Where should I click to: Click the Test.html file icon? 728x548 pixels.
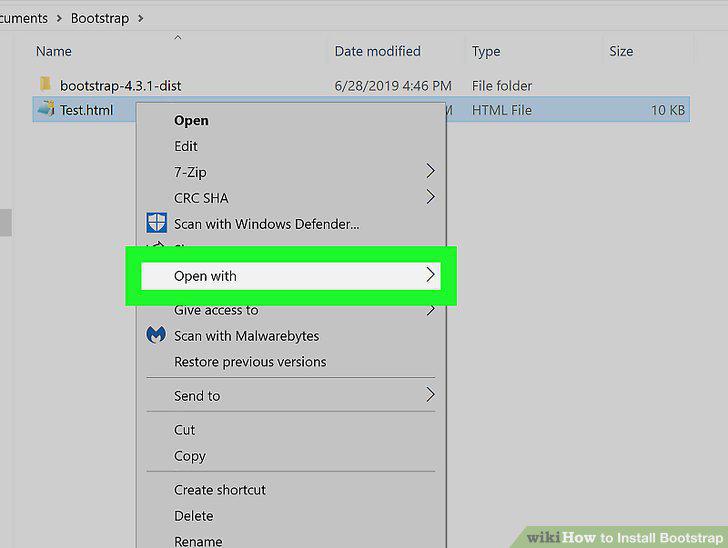tap(46, 109)
